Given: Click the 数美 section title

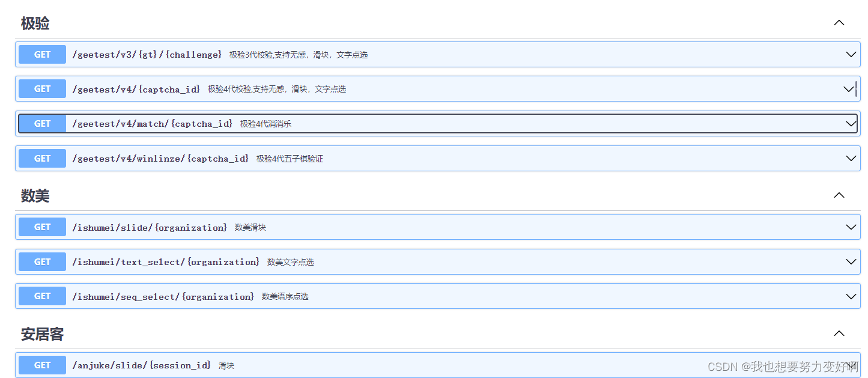Looking at the screenshot, I should pos(35,196).
